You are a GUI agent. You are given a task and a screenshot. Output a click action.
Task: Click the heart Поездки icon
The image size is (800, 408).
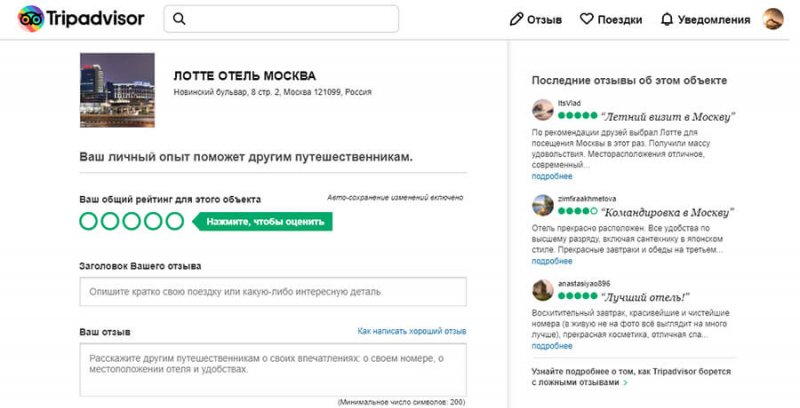pos(587,19)
